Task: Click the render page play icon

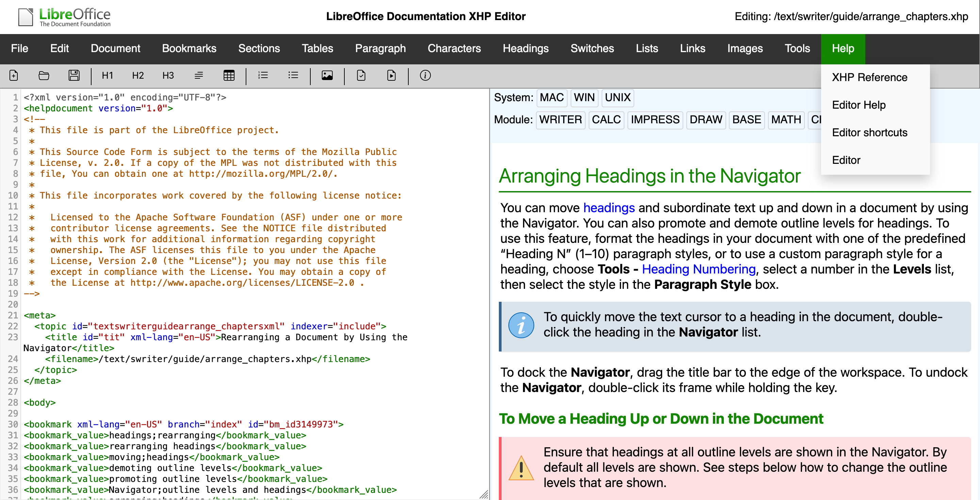Action: pos(391,75)
